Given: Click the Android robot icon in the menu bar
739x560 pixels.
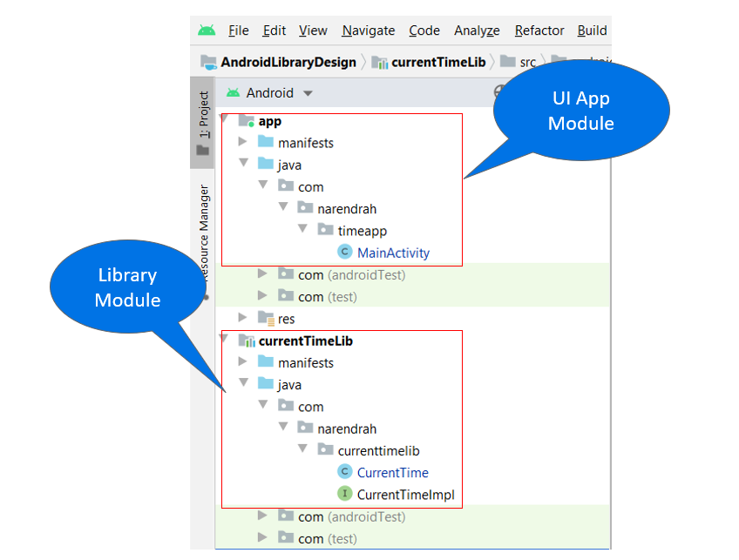Looking at the screenshot, I should [206, 30].
